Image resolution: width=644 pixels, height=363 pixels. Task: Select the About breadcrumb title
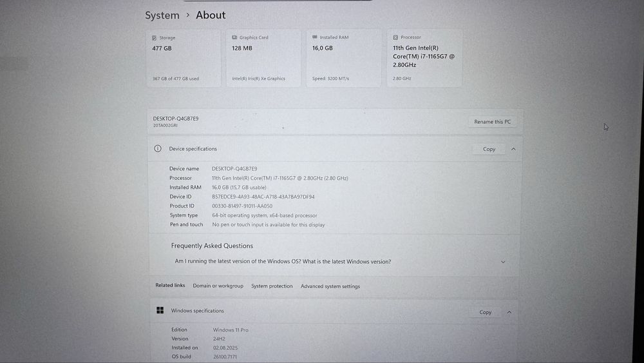tap(211, 15)
